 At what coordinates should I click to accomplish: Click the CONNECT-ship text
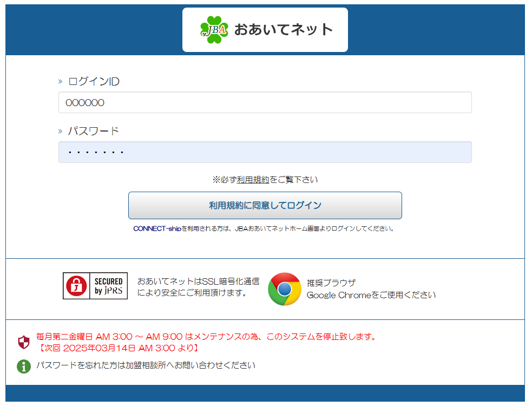point(156,228)
